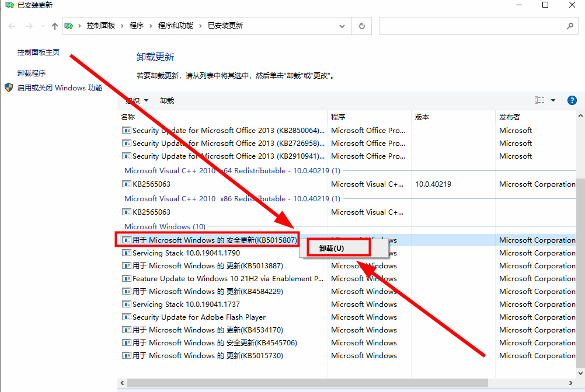The image size is (585, 392).
Task: Open Help via the blue question mark icon
Action: pyautogui.click(x=572, y=100)
